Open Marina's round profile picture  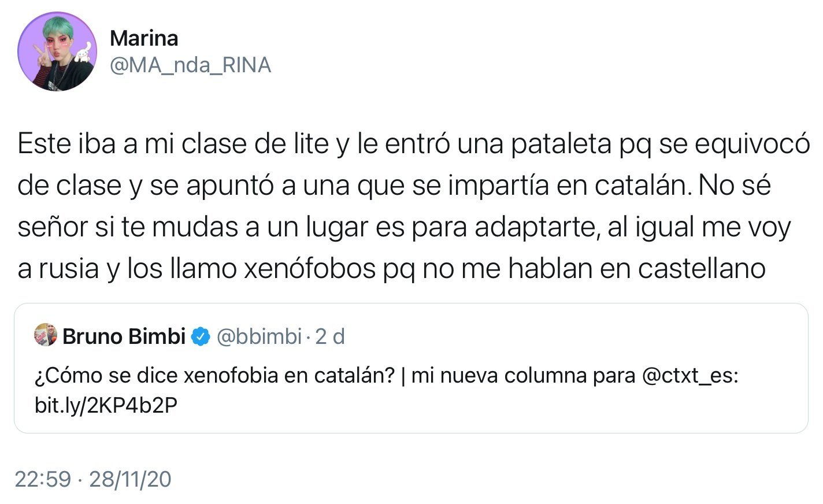(57, 51)
